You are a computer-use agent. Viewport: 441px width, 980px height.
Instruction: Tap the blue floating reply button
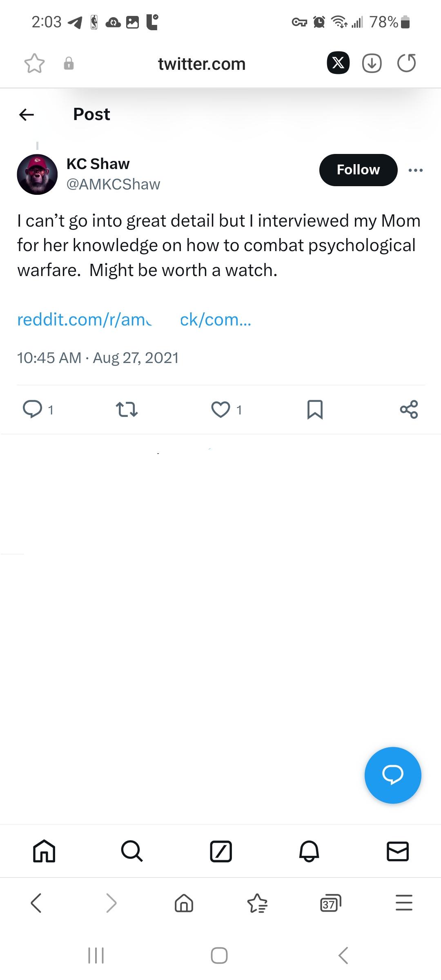392,775
